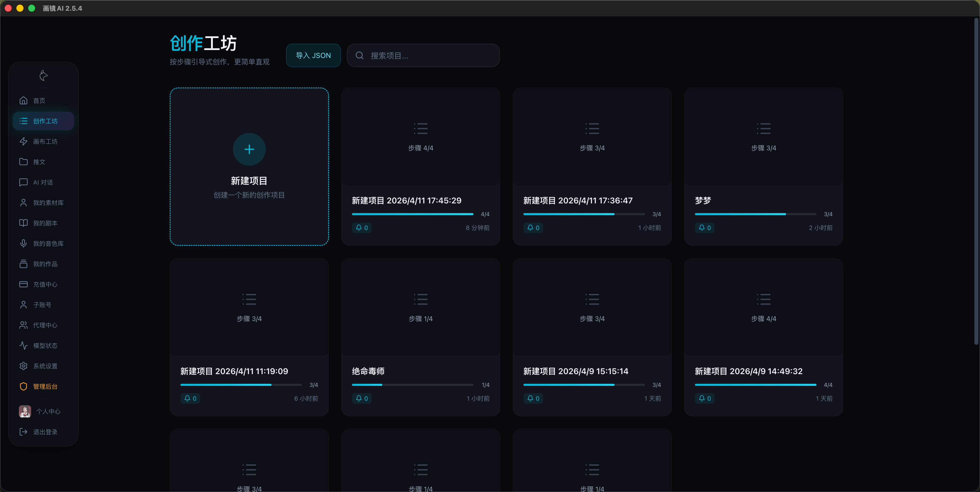Click the profile avatar for 个人中心
The image size is (980, 492).
pos(25,411)
